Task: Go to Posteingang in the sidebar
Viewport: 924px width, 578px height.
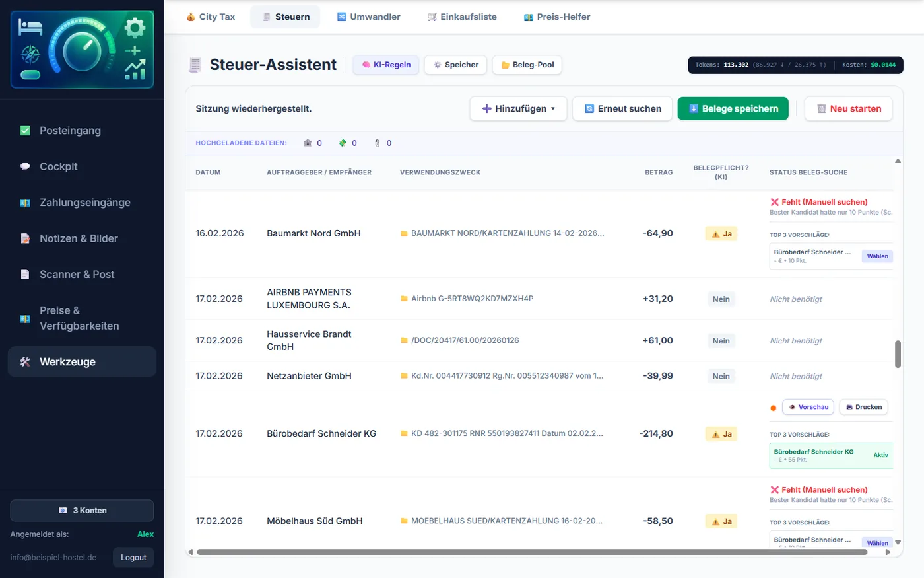Action: tap(82, 131)
